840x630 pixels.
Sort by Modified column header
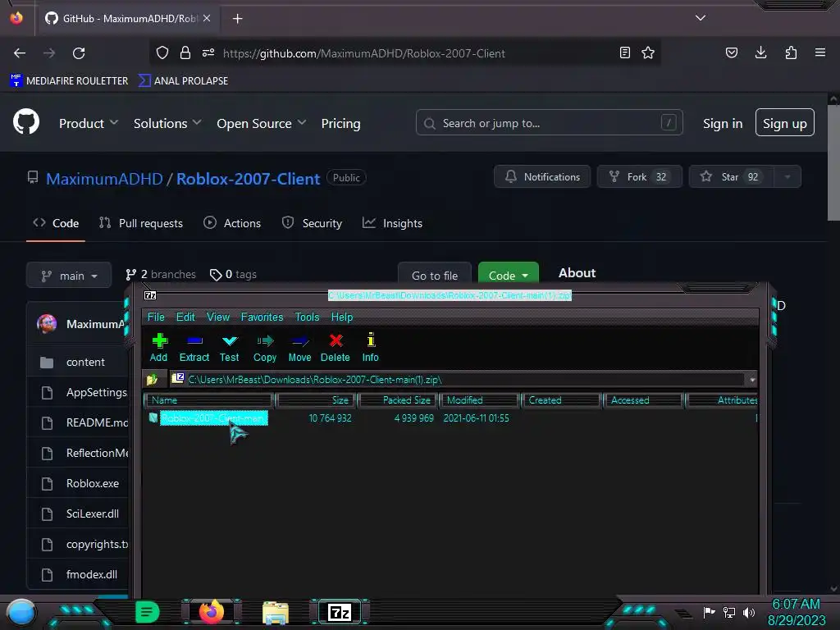coord(480,400)
